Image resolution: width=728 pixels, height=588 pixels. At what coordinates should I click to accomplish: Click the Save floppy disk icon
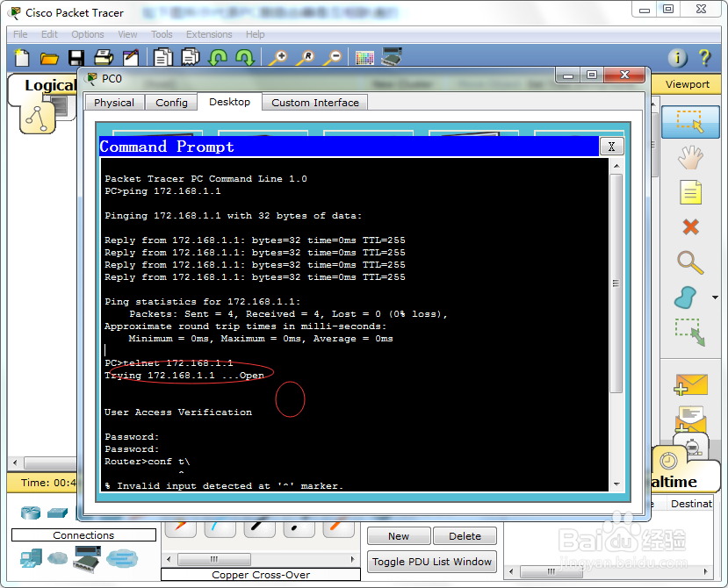point(76,58)
